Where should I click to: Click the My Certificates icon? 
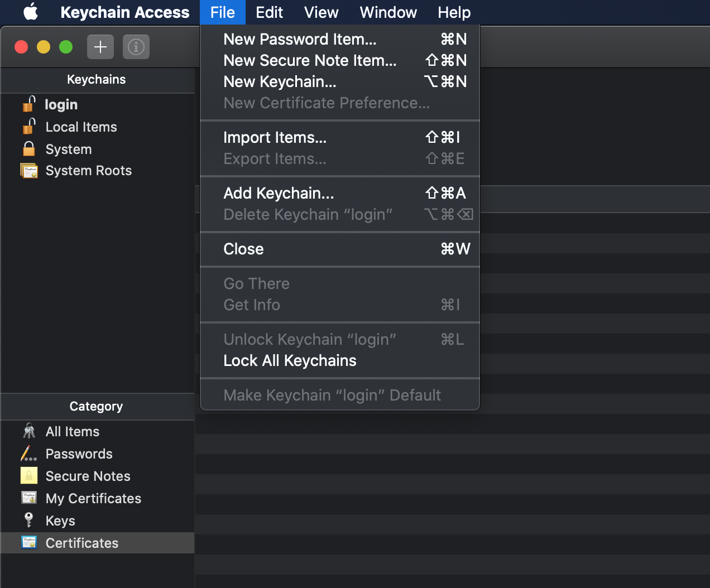29,498
